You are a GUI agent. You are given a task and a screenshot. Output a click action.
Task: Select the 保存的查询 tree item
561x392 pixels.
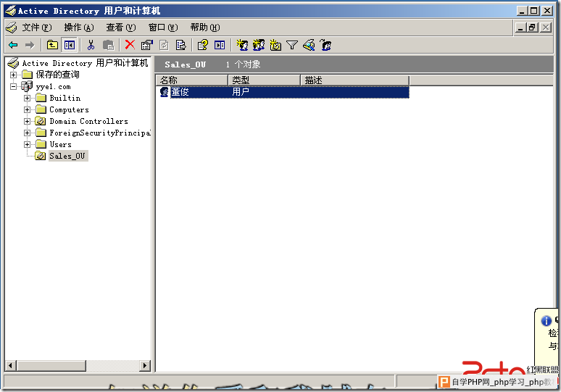(57, 75)
